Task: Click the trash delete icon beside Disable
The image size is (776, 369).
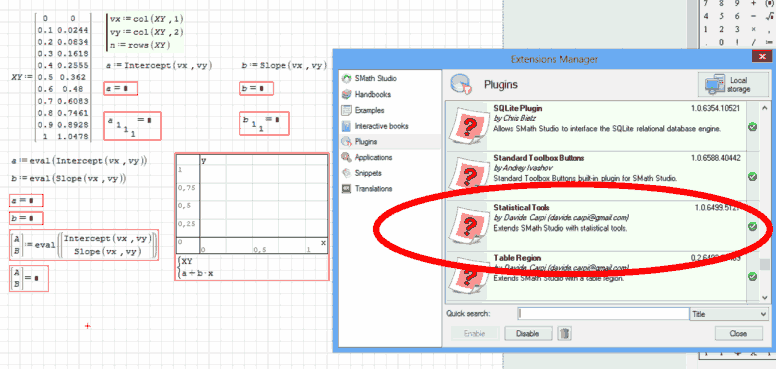Action: (564, 333)
